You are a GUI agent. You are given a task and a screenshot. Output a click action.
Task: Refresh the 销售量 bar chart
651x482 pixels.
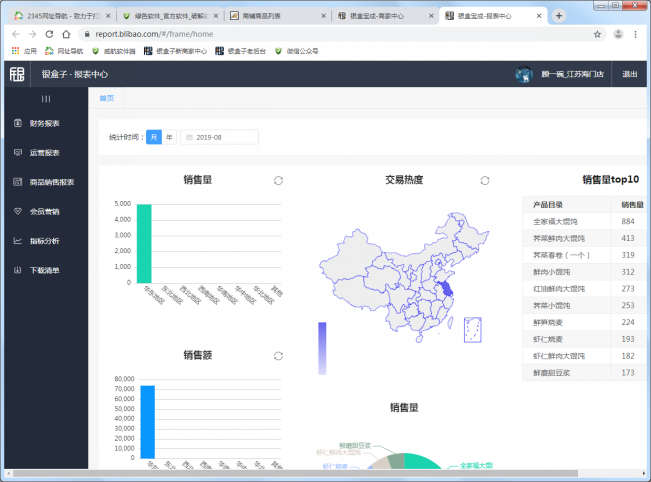point(278,180)
